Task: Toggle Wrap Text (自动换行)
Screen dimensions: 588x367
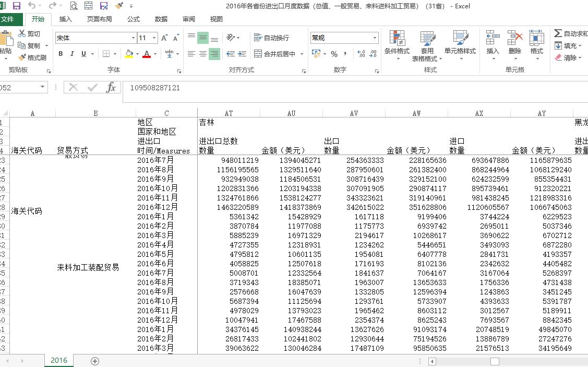Action: [271, 38]
